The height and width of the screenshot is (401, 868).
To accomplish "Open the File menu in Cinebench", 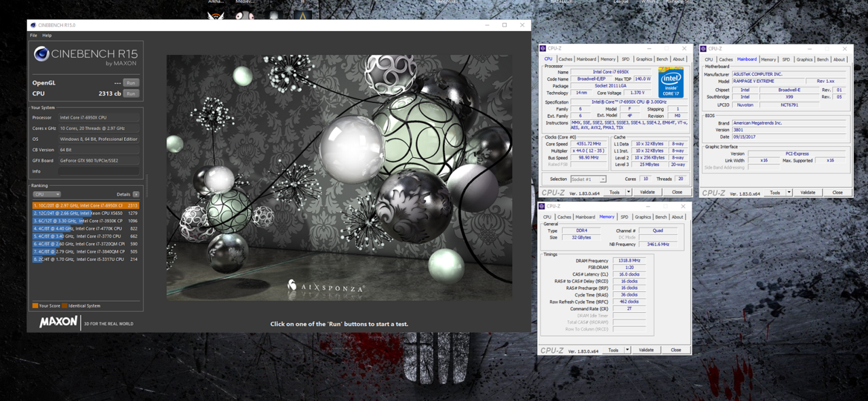I will [33, 35].
